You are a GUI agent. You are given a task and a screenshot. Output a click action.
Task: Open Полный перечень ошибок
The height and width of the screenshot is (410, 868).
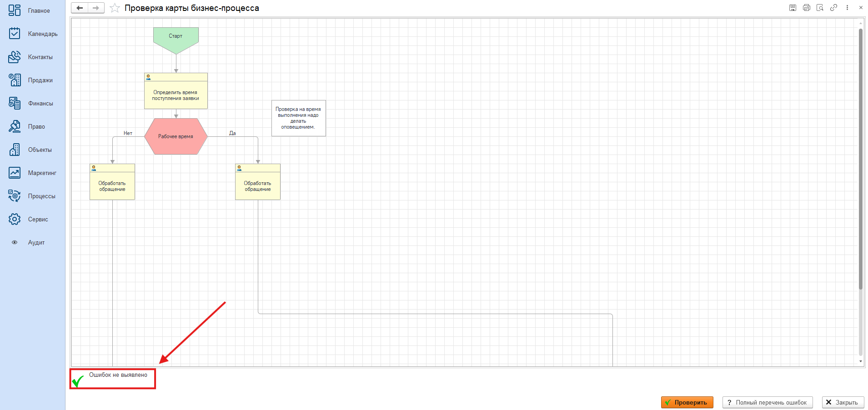[x=768, y=402]
